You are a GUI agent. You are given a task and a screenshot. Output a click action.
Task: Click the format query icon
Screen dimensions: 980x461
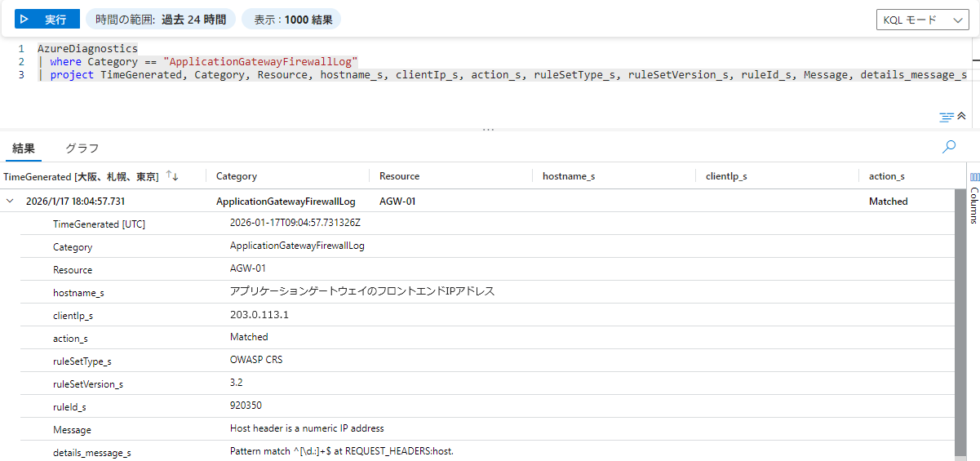click(947, 117)
